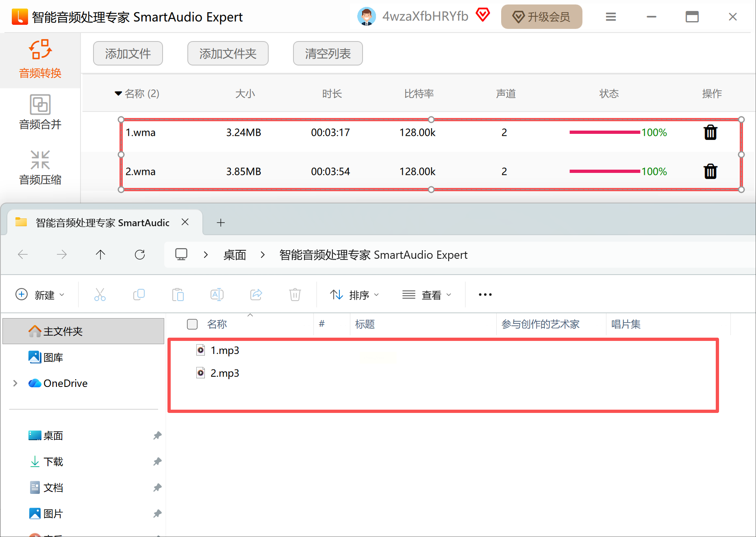Open the hamburger menu in SmartAudio
Viewport: 756px width, 537px height.
click(610, 17)
